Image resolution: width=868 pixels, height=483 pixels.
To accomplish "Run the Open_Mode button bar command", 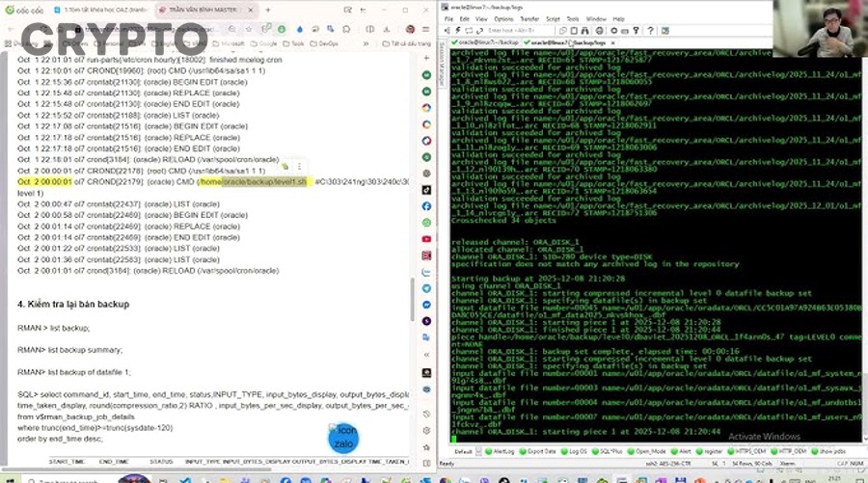I will [x=647, y=451].
